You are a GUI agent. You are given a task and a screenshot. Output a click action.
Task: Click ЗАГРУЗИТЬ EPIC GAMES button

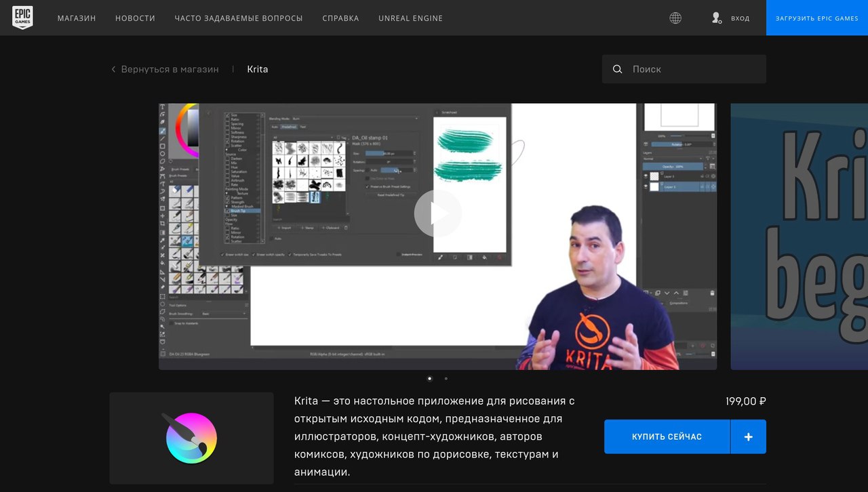(817, 18)
